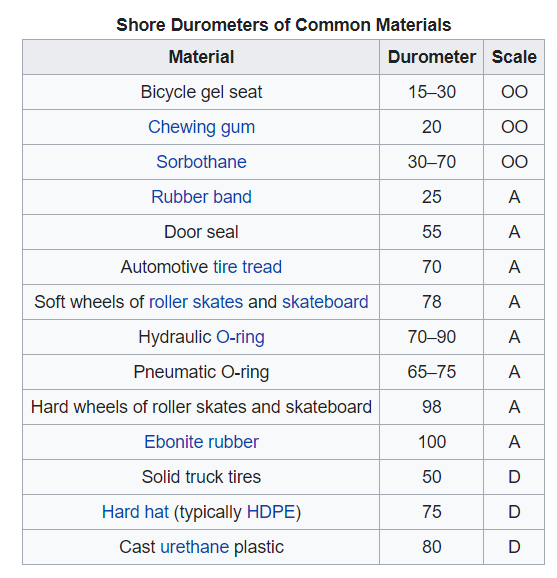Open the Hard hat link
Image resolution: width=557 pixels, height=578 pixels.
click(x=135, y=512)
